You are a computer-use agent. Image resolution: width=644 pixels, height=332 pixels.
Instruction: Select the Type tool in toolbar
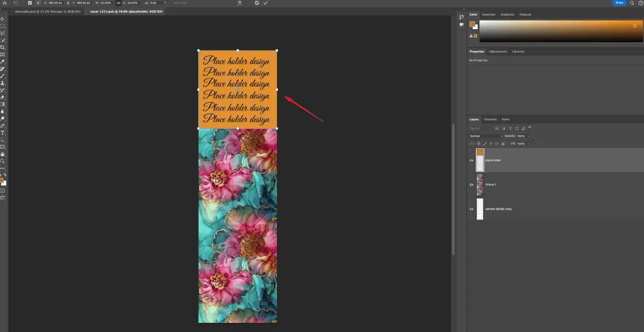[x=2, y=133]
